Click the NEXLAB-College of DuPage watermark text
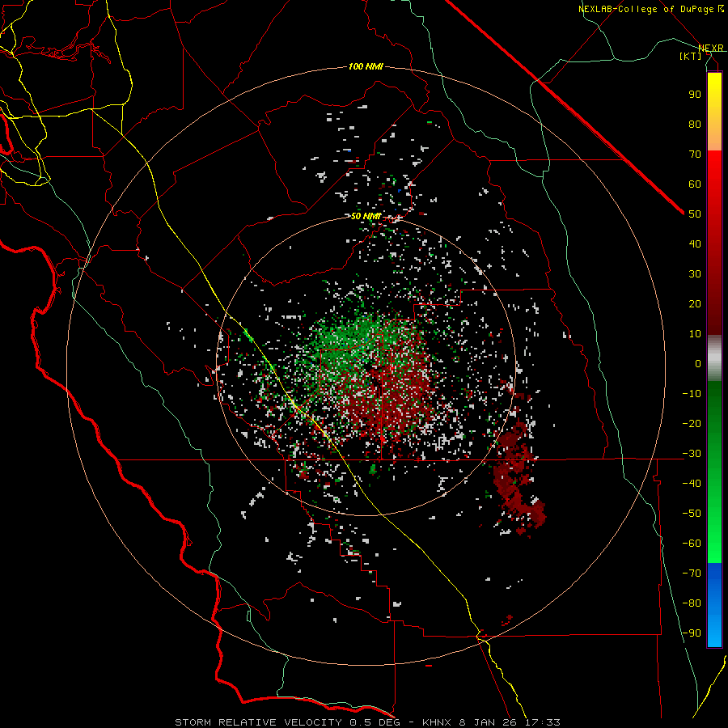728x728 pixels. [x=651, y=9]
